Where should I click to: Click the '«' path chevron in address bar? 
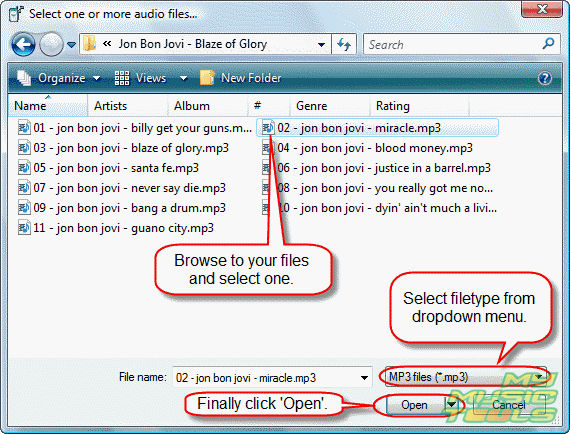coord(107,44)
